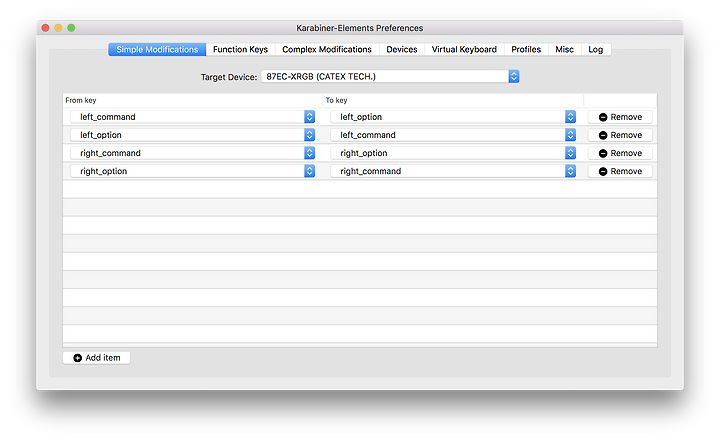The height and width of the screenshot is (442, 720).
Task: Open the right_option From key dropdown
Action: pos(192,171)
